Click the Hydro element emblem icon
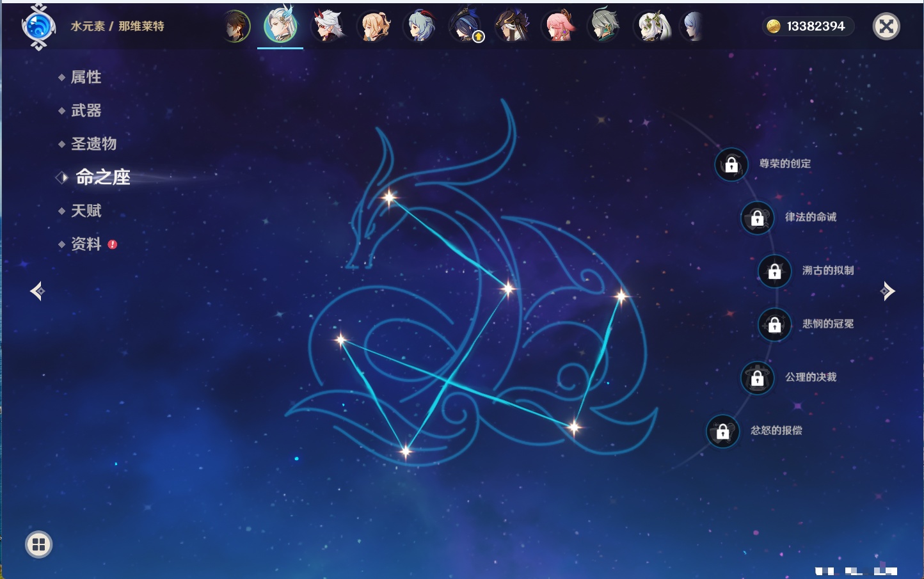The width and height of the screenshot is (924, 579). point(38,27)
